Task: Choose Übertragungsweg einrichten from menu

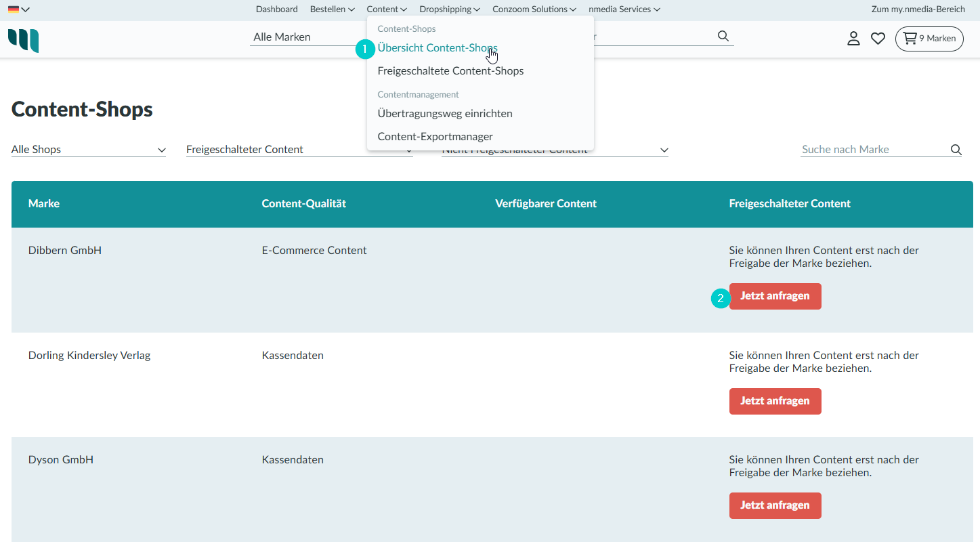Action: point(445,114)
